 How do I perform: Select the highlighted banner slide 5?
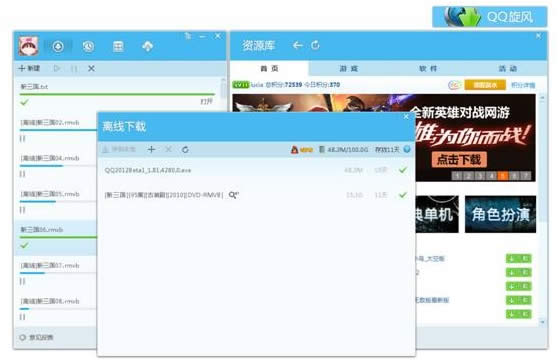(x=503, y=176)
